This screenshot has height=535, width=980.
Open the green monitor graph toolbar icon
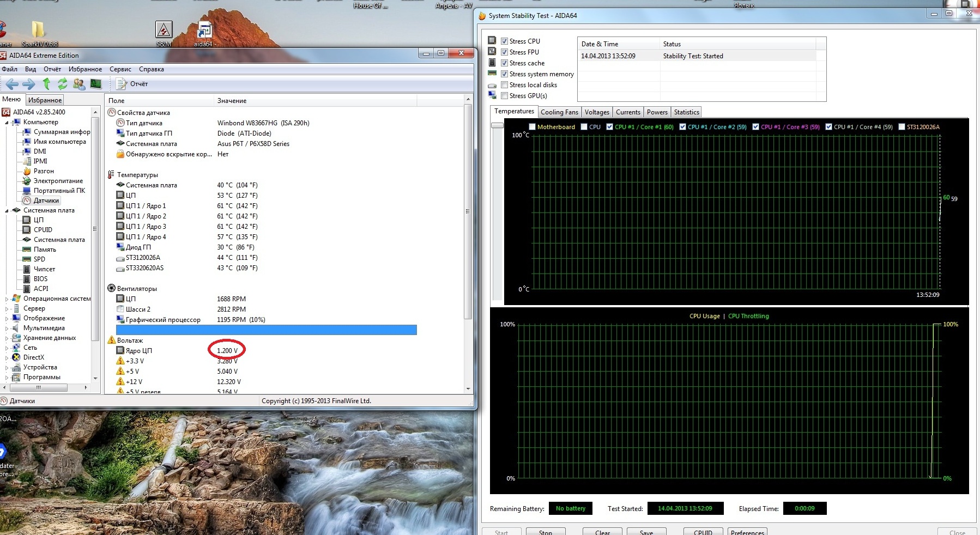(x=96, y=83)
